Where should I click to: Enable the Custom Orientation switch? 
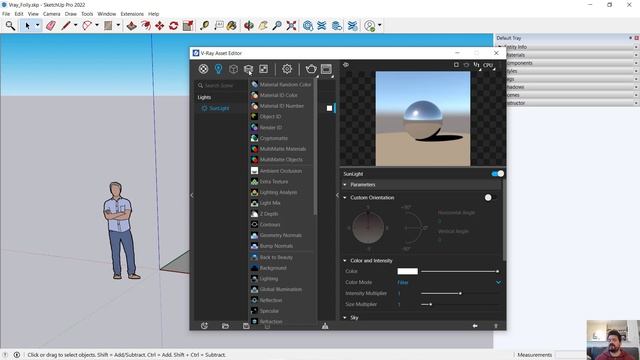click(490, 198)
